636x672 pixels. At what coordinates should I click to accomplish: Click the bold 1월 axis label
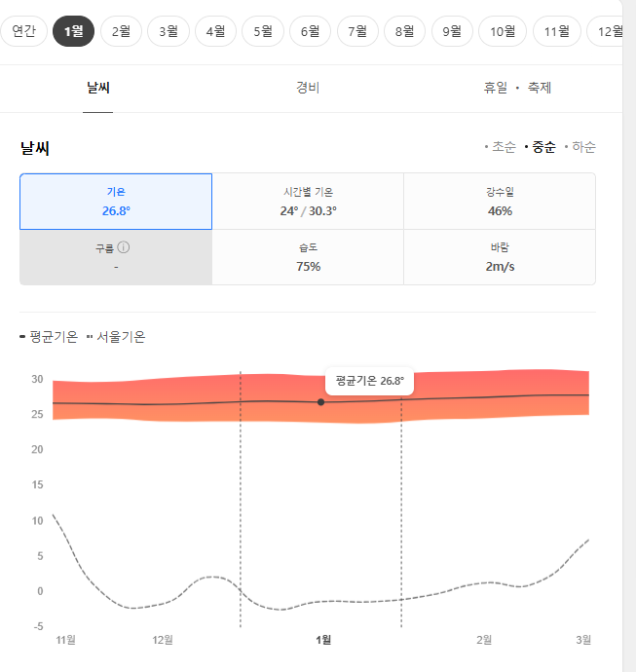click(323, 640)
